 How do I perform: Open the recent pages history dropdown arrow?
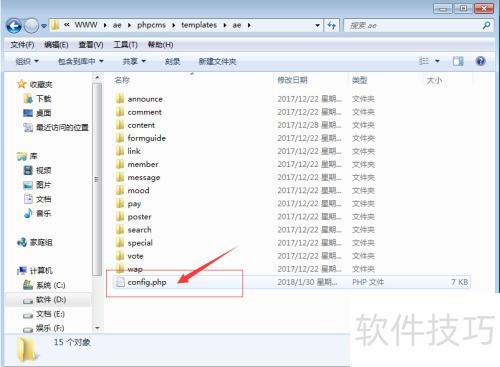(x=44, y=26)
